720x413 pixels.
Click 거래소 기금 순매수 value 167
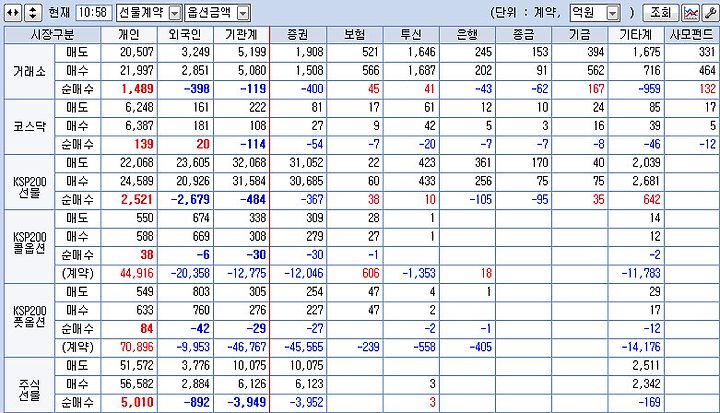coord(596,89)
